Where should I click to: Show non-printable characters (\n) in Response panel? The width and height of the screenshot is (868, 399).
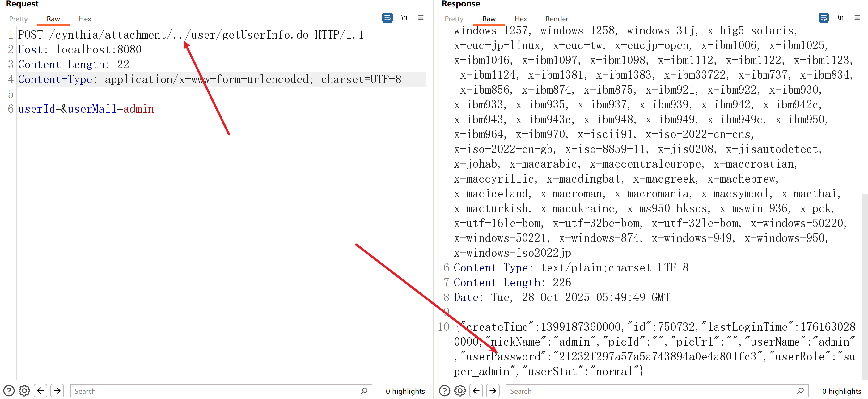point(840,18)
